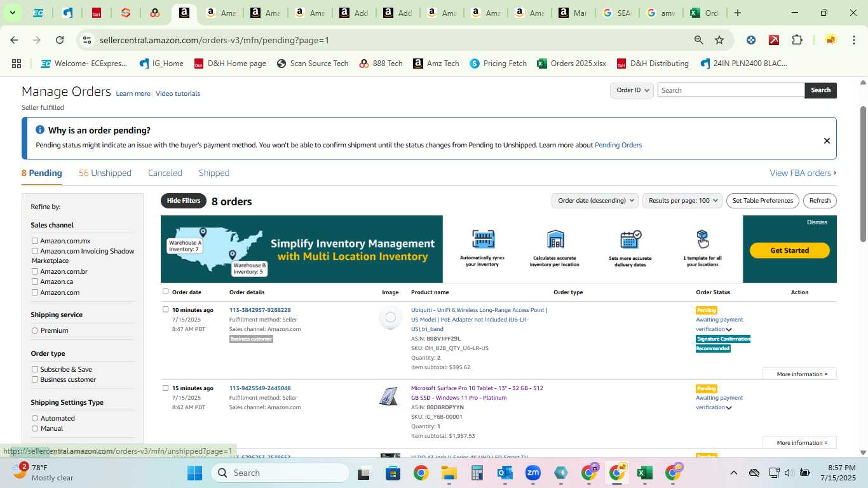Click the 'Automatically syncs your inventory' icon
Image resolution: width=868 pixels, height=488 pixels.
point(483,240)
